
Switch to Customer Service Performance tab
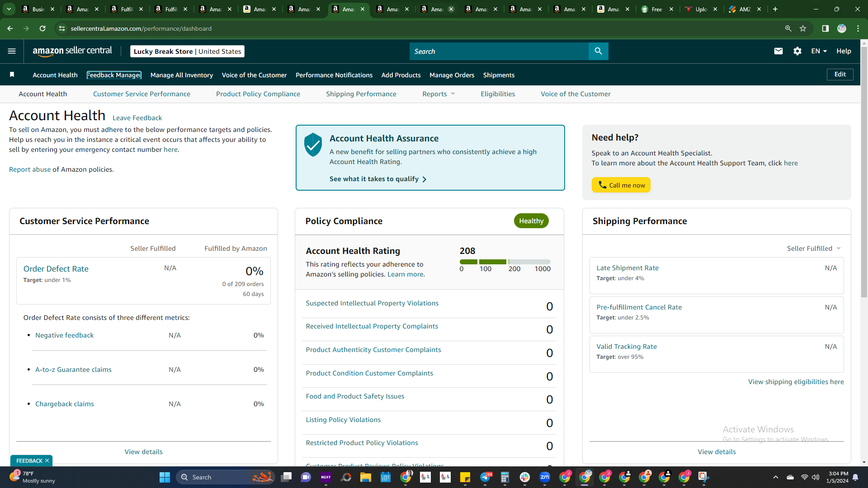(142, 94)
